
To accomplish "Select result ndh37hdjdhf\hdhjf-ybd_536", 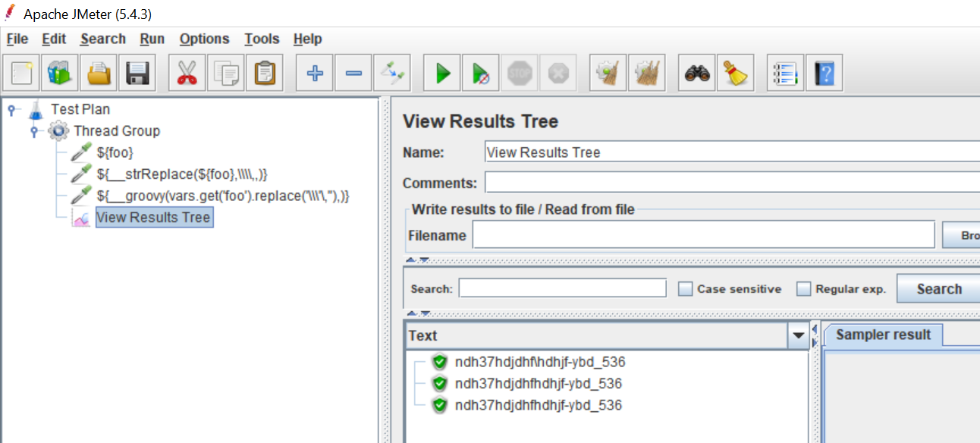I will (x=540, y=362).
